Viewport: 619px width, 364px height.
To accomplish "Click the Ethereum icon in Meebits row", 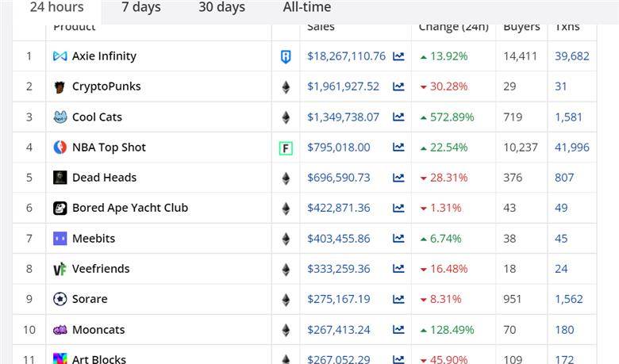I will point(286,239).
